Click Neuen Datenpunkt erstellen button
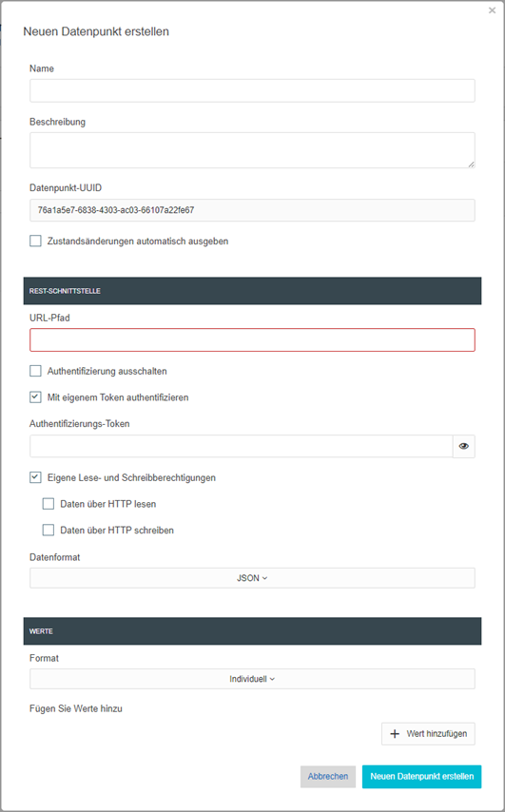The width and height of the screenshot is (505, 812). tap(421, 776)
